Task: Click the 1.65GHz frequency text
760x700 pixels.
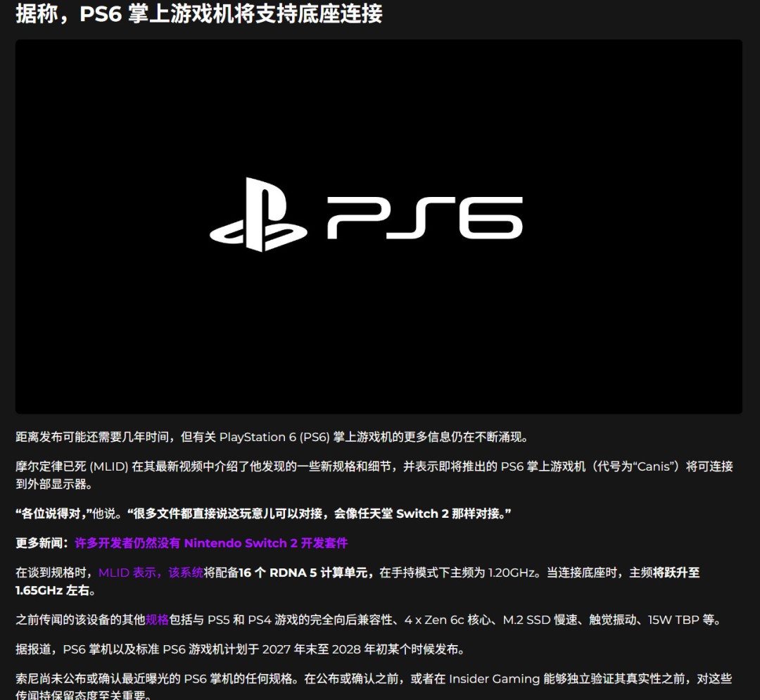Action: coord(39,591)
